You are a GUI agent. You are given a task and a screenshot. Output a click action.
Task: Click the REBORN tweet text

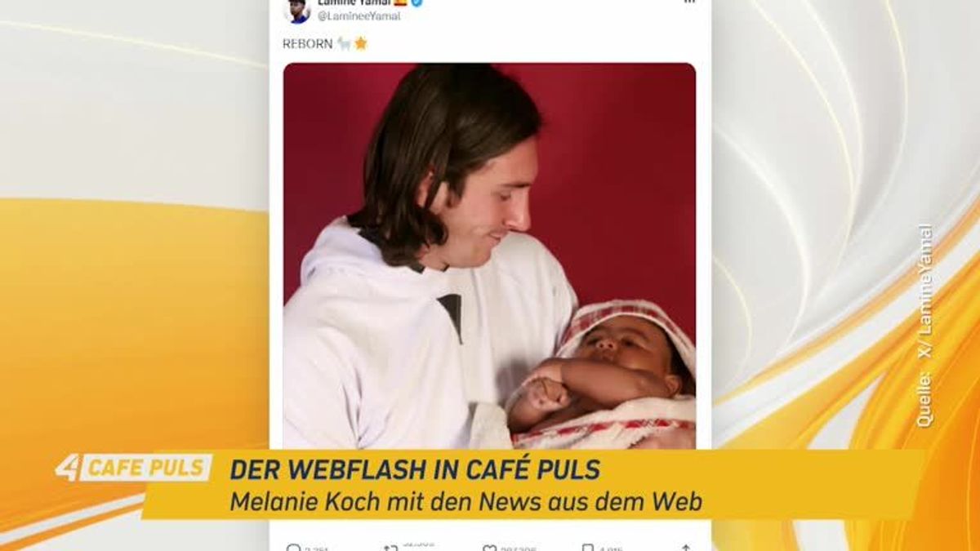[307, 44]
